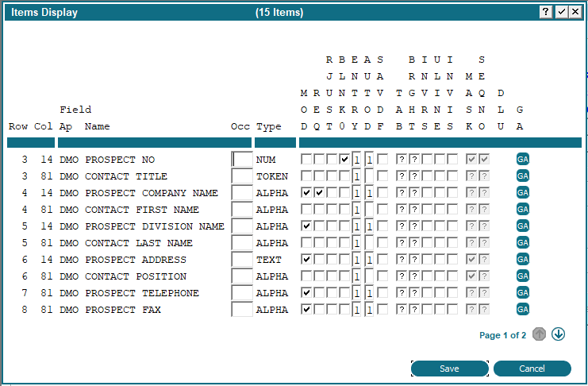Uncheck BLNK0 checkbox for PROSPECT NO
588x386 pixels.
[344, 159]
